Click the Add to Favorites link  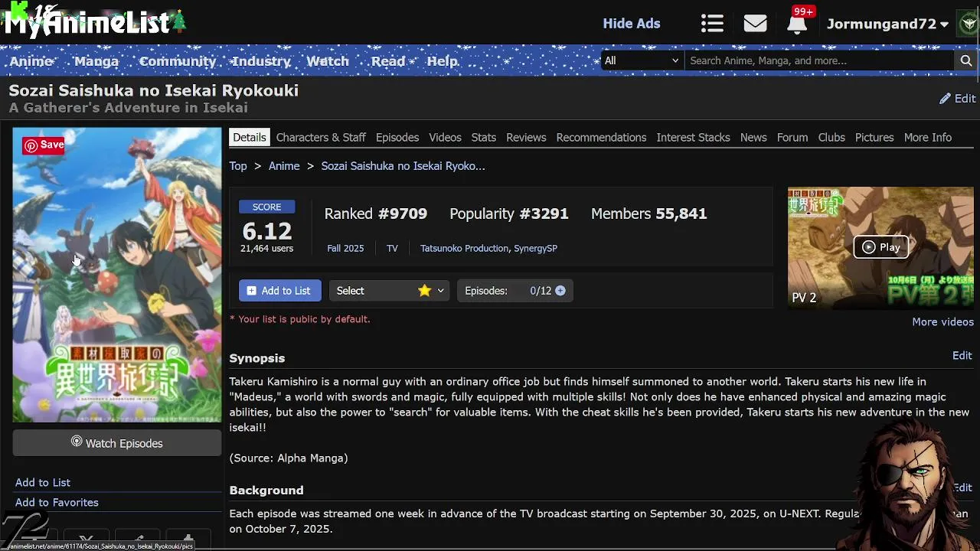coord(57,503)
